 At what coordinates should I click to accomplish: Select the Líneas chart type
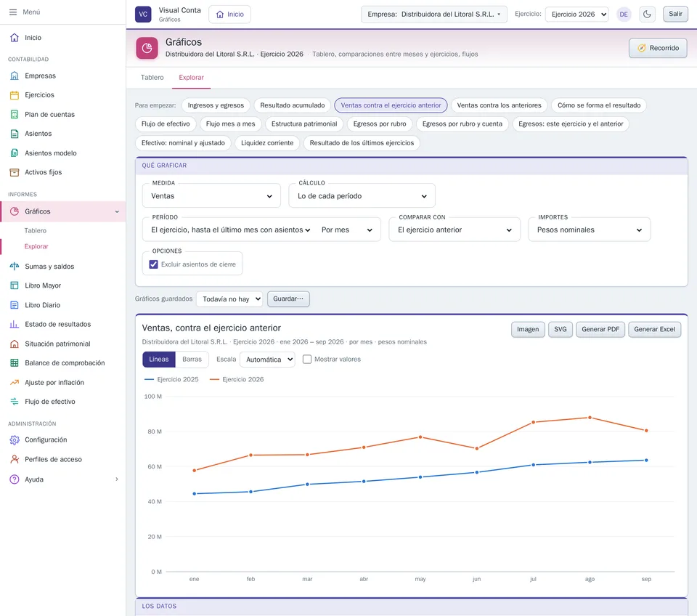point(159,360)
